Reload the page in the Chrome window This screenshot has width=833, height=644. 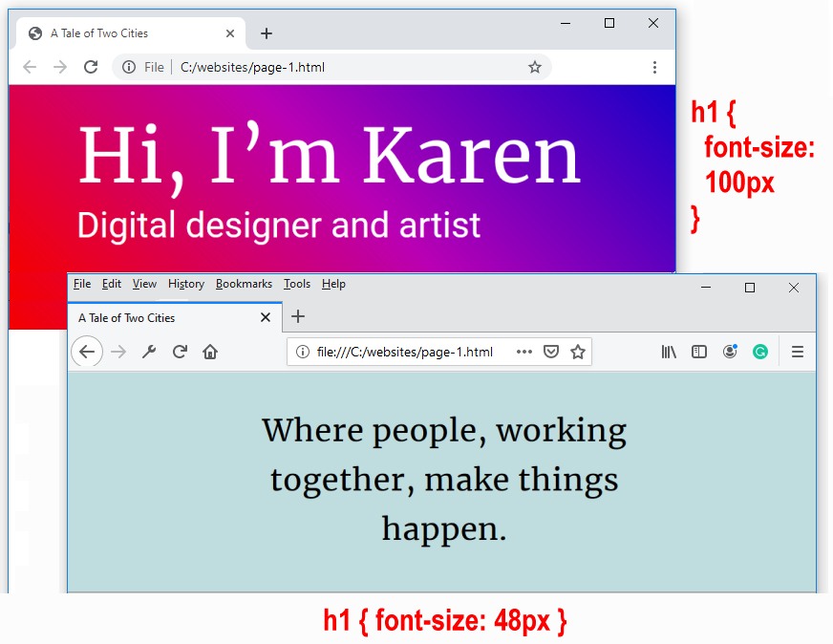click(x=91, y=67)
